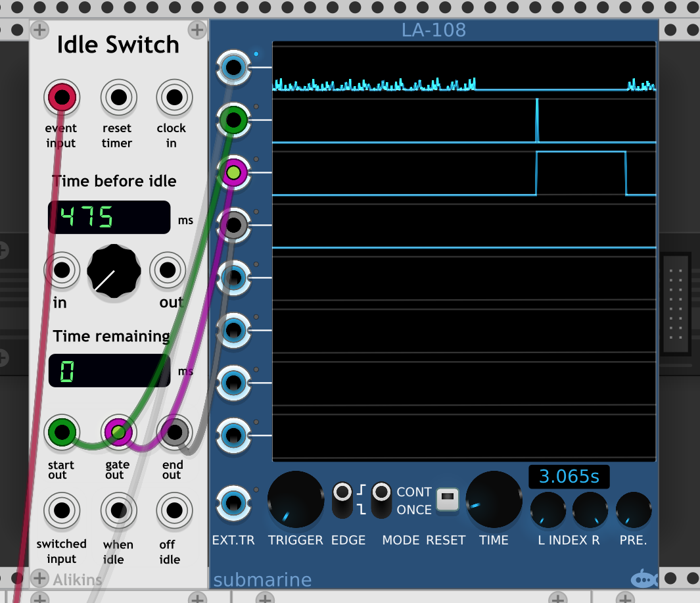Click the TIME knob on LA-108
The image size is (700, 603).
(494, 499)
